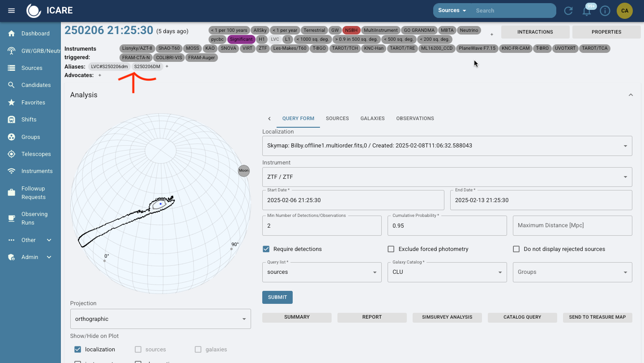Open the Projection orthographic dropdown
The height and width of the screenshot is (363, 644).
click(x=160, y=319)
